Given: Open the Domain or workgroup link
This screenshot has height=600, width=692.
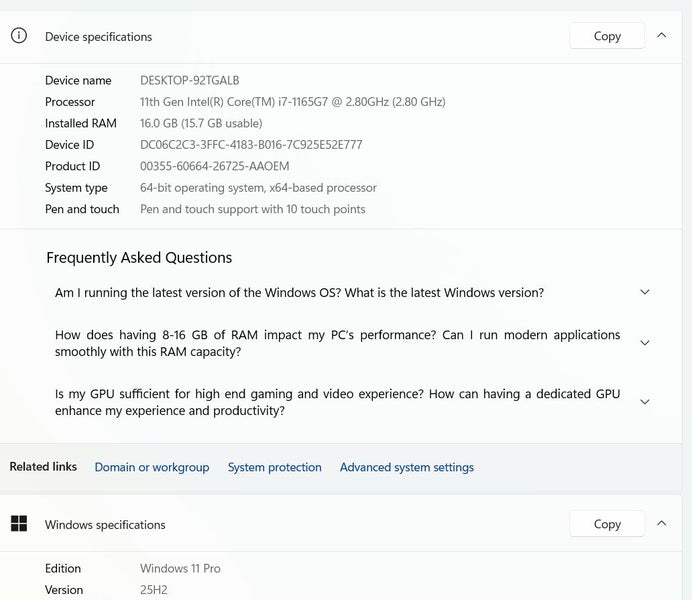Looking at the screenshot, I should [x=152, y=467].
